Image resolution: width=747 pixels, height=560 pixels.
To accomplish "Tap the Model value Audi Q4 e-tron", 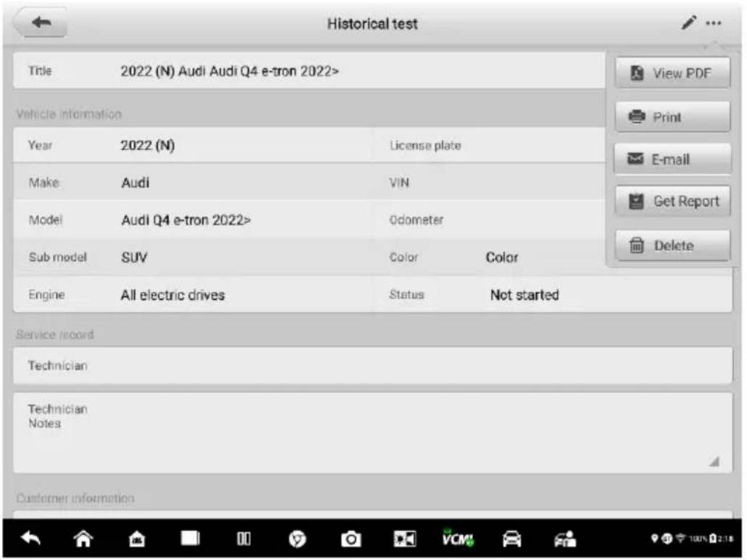I will point(185,220).
